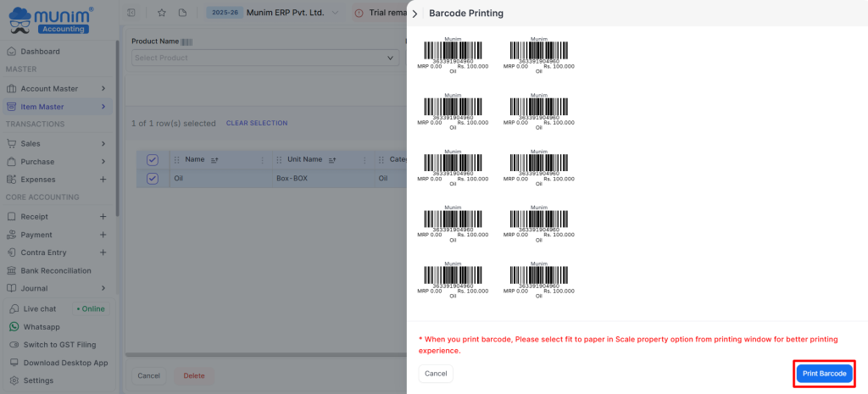Click the Bank Reconciliation bank icon
The height and width of the screenshot is (394, 868).
tap(11, 270)
